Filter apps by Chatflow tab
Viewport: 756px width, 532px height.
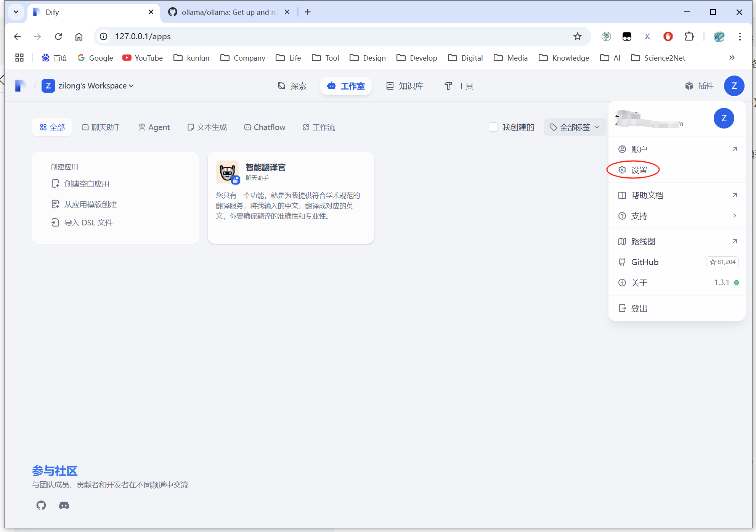coord(265,127)
